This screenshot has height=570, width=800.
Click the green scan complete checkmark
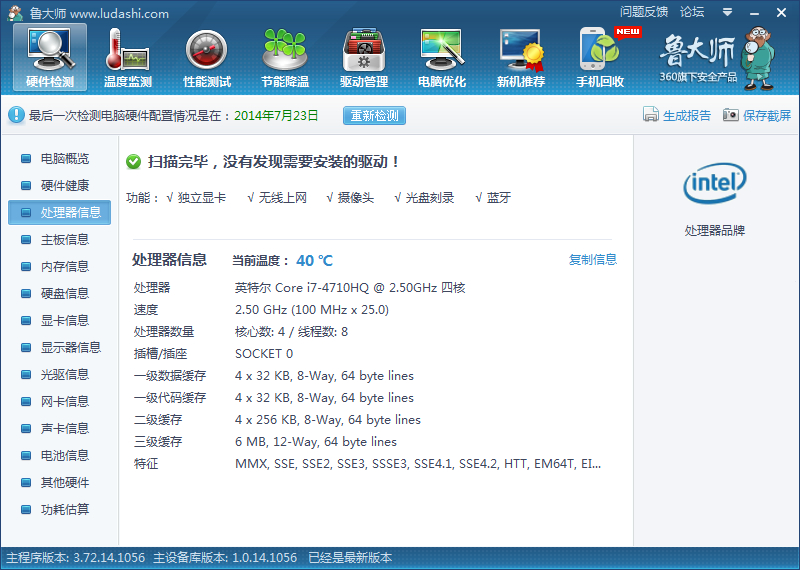click(133, 162)
